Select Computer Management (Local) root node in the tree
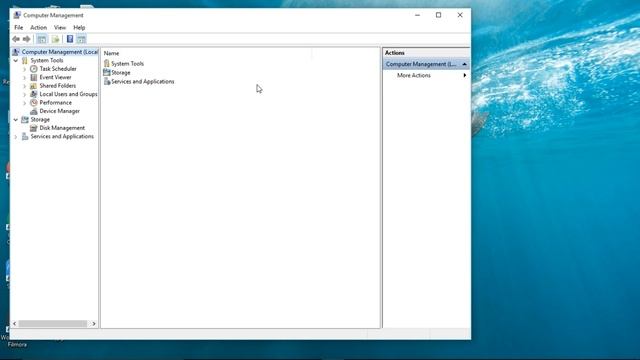Viewport: 640px width, 360px height. point(60,52)
